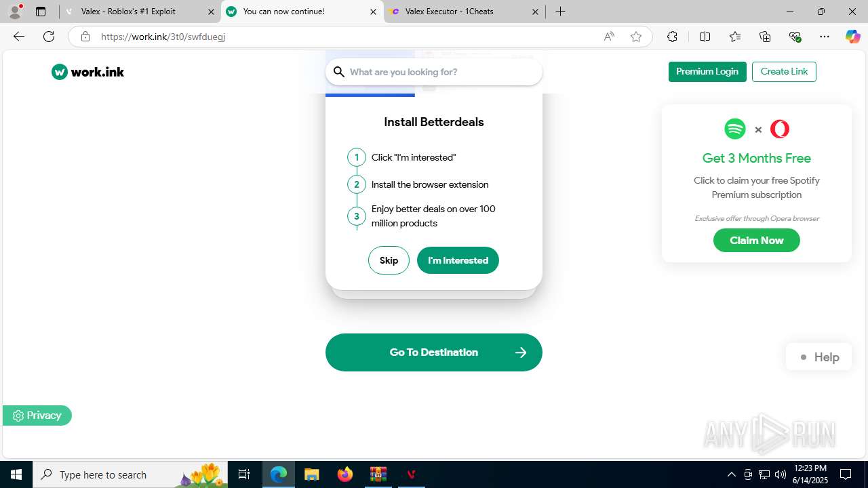Open Extensions puzzle icon
Screen dimensions: 868x488
(672, 37)
